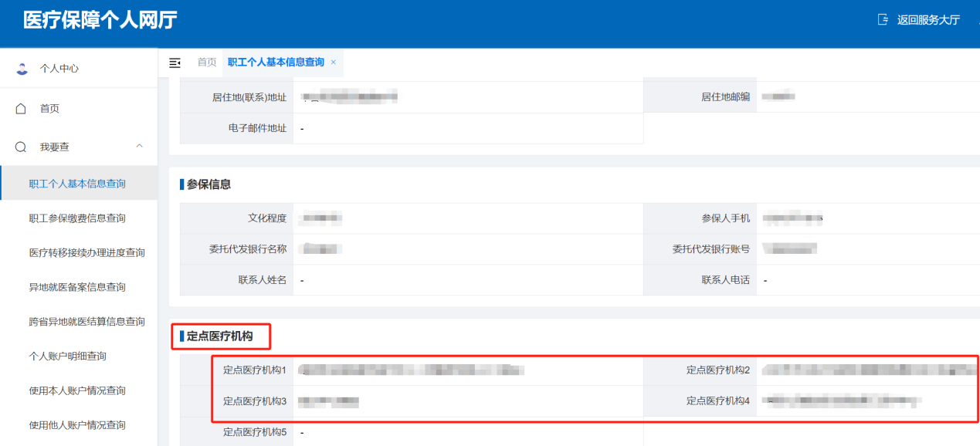Image resolution: width=980 pixels, height=446 pixels.
Task: Open 异地就医备案信息查询
Action: [77, 287]
